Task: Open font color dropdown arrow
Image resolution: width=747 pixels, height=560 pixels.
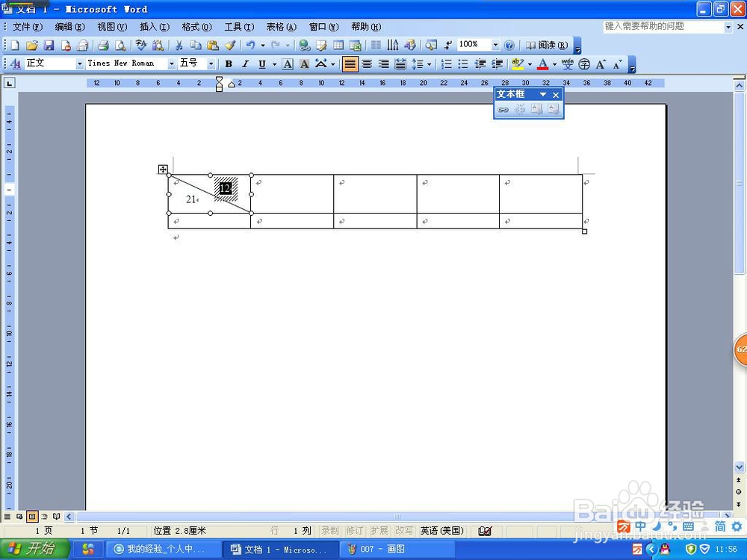Action: click(x=554, y=63)
